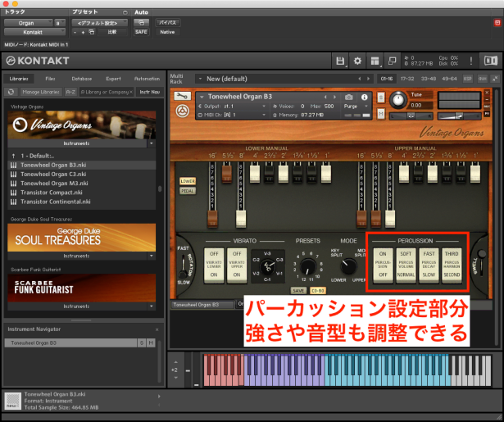This screenshot has width=504, height=422.
Task: Click the Kontakt save (floppy disk) icon
Action: click(340, 61)
